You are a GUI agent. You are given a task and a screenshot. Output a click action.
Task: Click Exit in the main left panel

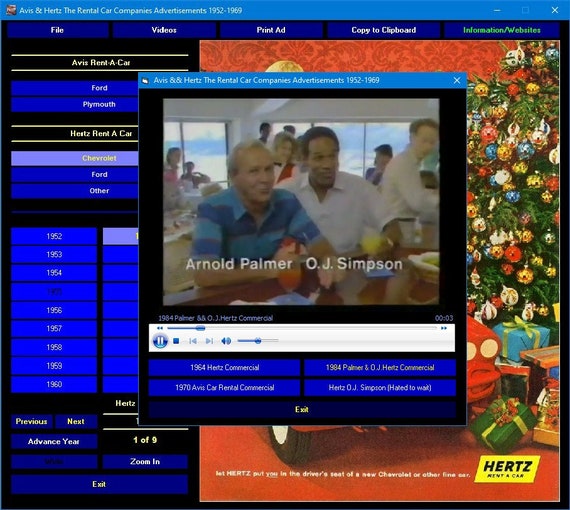click(x=99, y=484)
